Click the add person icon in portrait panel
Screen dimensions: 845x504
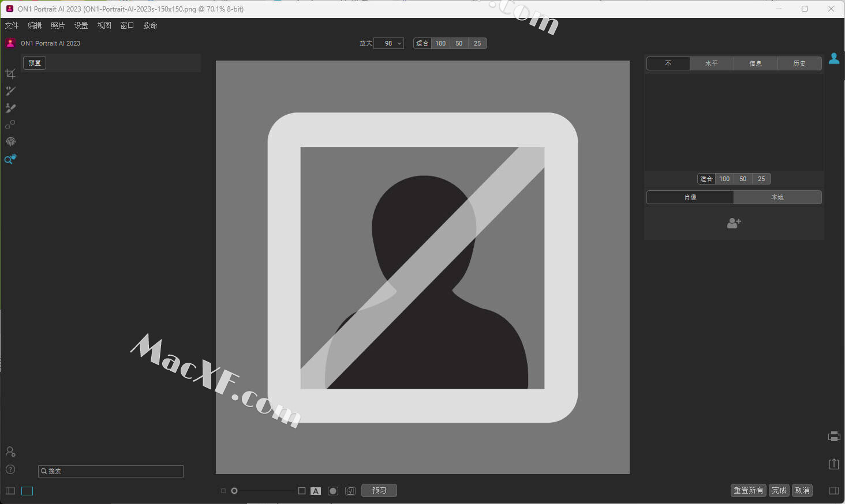pyautogui.click(x=734, y=223)
